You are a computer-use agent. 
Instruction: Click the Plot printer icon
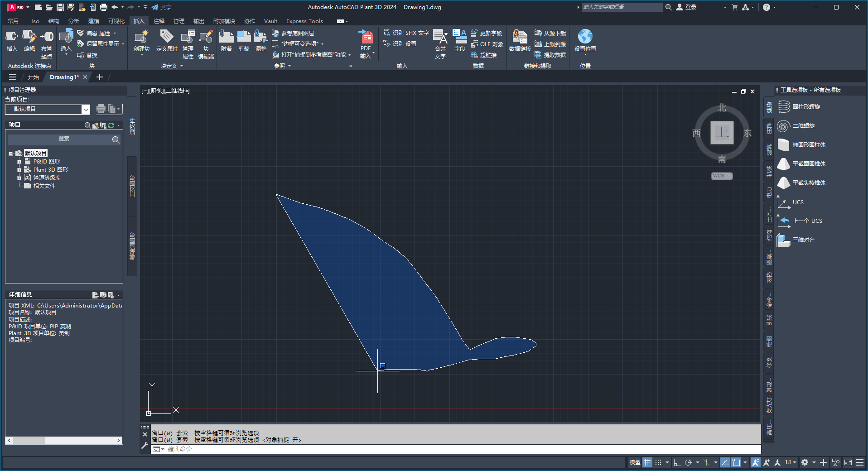click(x=104, y=7)
